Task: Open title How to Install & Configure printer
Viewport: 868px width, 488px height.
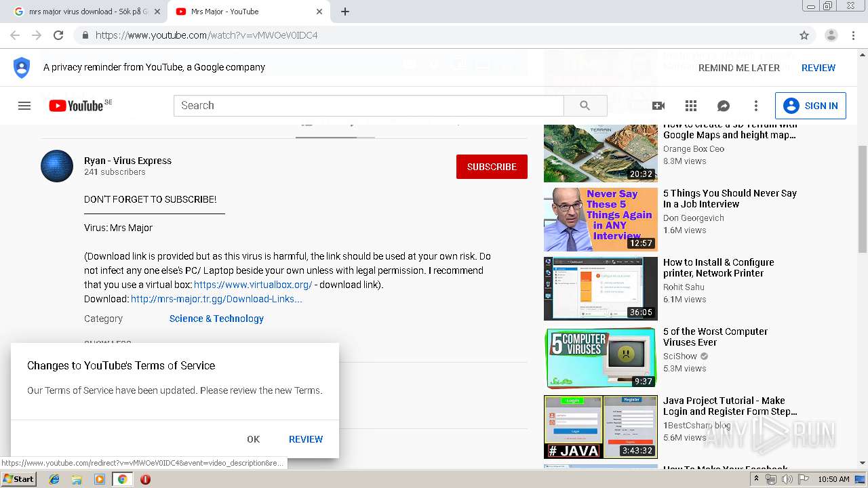Action: [719, 268]
